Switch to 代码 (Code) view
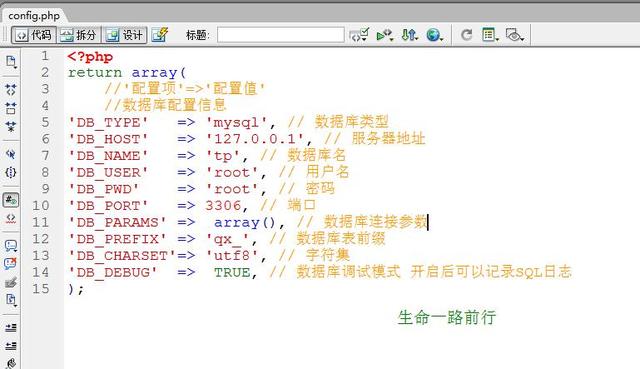640x369 pixels. click(33, 35)
